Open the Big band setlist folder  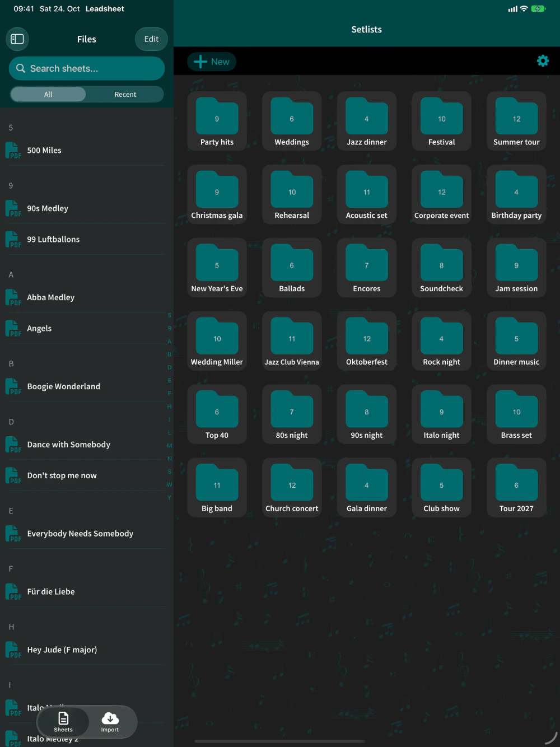[217, 488]
